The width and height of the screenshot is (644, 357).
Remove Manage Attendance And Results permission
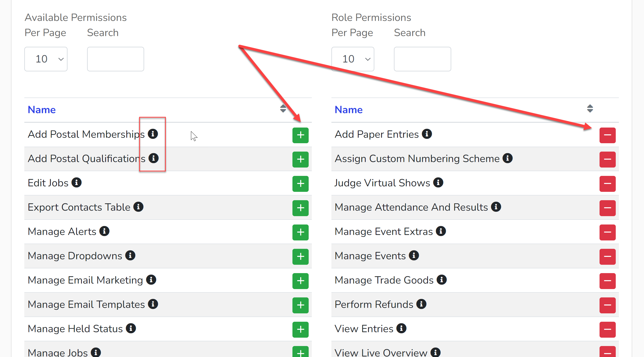(607, 208)
